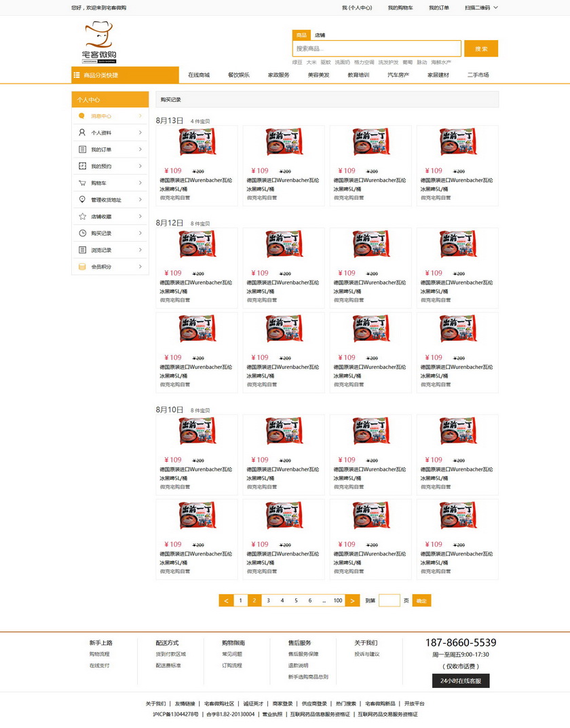The height and width of the screenshot is (728, 570).
Task: Open 退款说明 footer link
Action: click(298, 666)
